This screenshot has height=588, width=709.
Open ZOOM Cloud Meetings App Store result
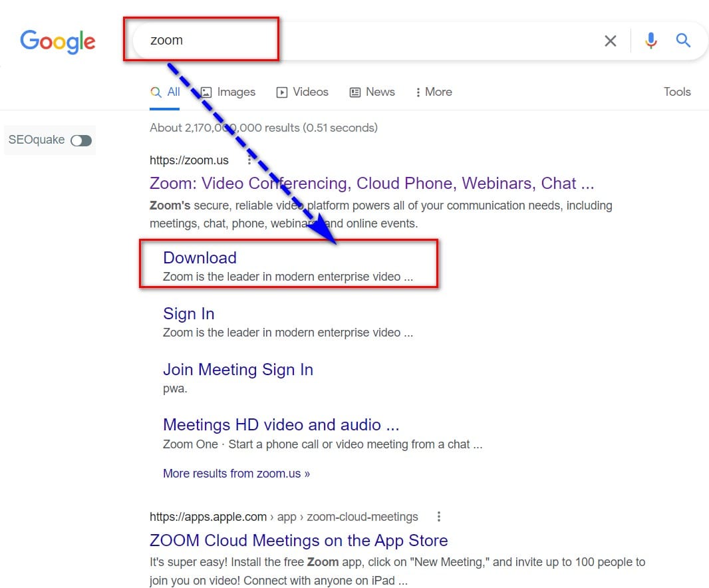tap(299, 541)
